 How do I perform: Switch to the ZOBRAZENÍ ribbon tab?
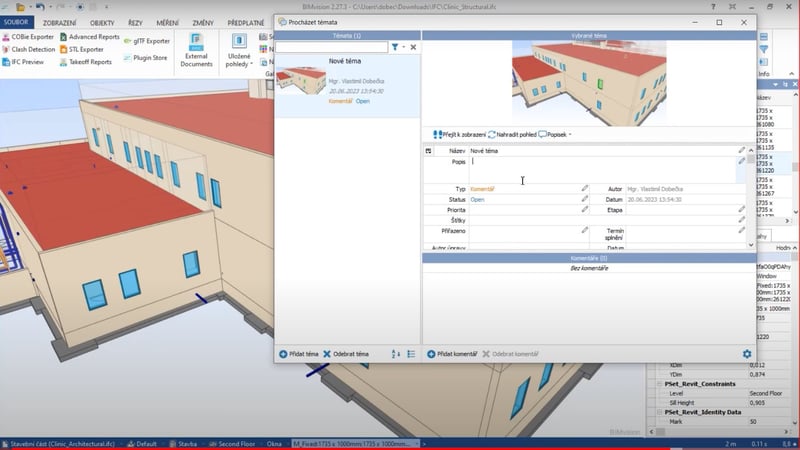pyautogui.click(x=59, y=22)
